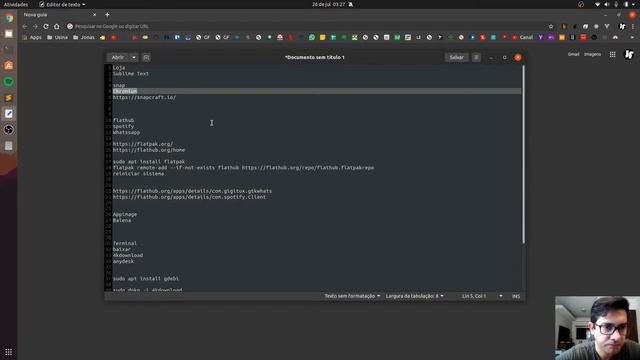Click Chrome forward arrow
This screenshot has width=640, height=360.
(x=35, y=26)
